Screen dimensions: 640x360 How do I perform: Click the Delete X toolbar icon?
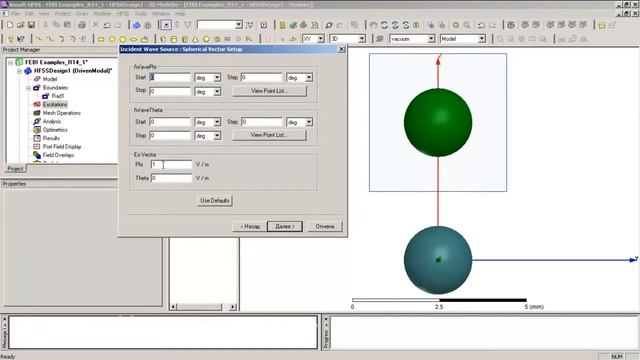(x=96, y=25)
